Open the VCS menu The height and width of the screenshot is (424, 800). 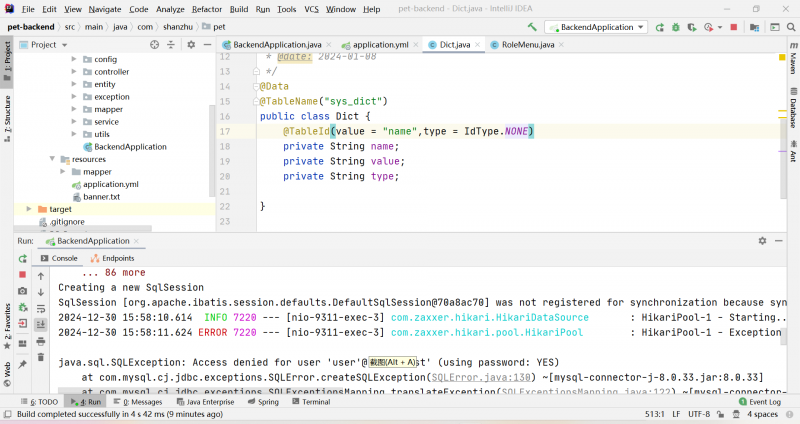point(311,9)
